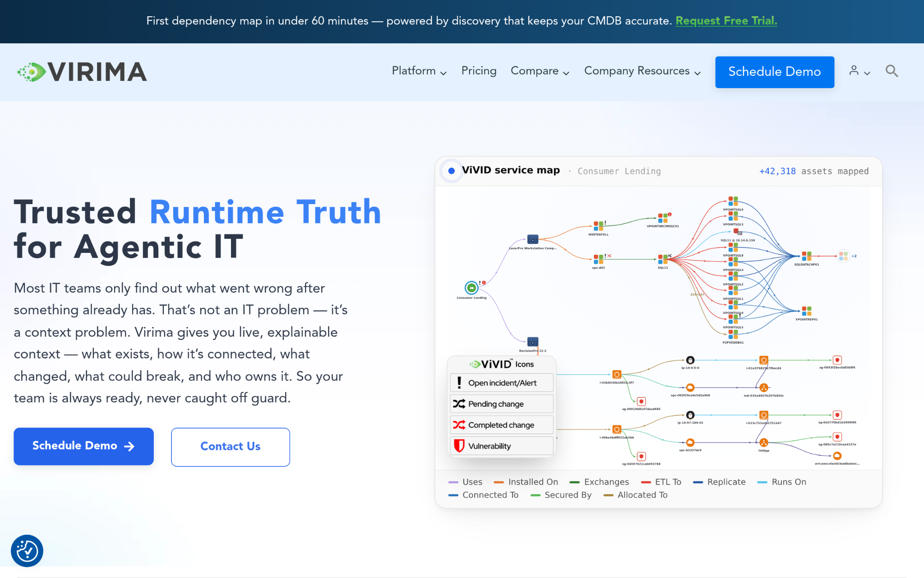924x578 pixels.
Task: Expand the Compare dropdown menu
Action: [540, 71]
